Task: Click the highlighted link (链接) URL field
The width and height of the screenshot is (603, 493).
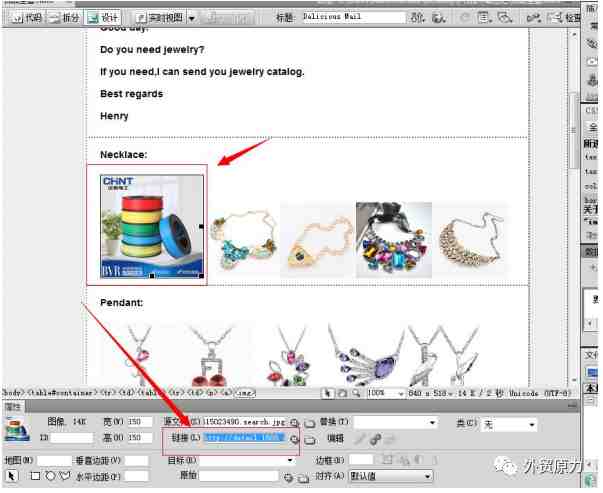Action: [245, 438]
